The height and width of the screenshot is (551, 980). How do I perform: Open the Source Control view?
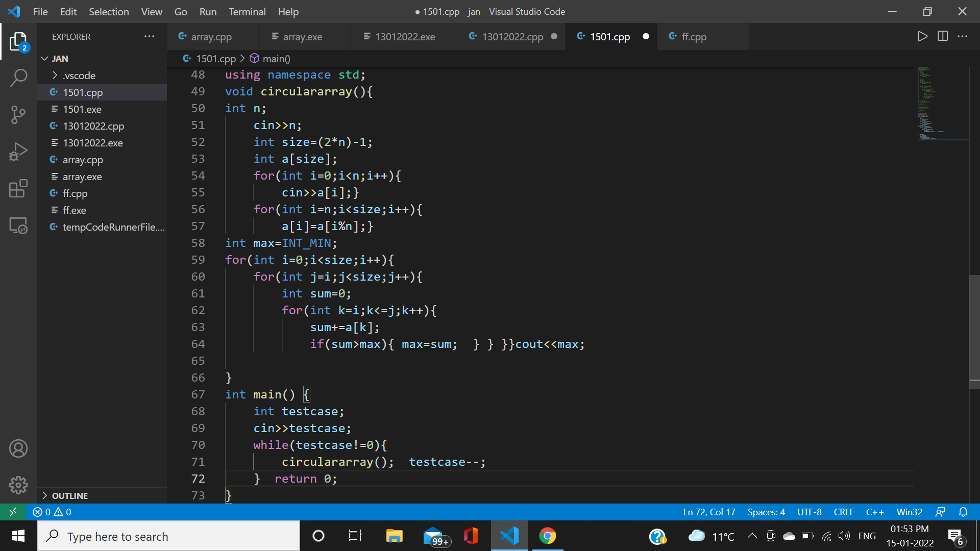pos(18,115)
